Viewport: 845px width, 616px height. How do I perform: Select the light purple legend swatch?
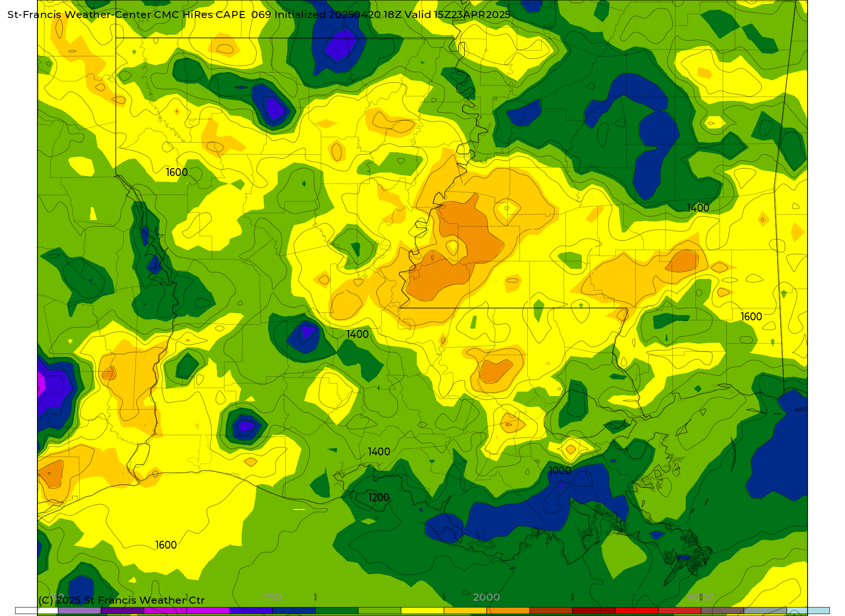pos(79,611)
